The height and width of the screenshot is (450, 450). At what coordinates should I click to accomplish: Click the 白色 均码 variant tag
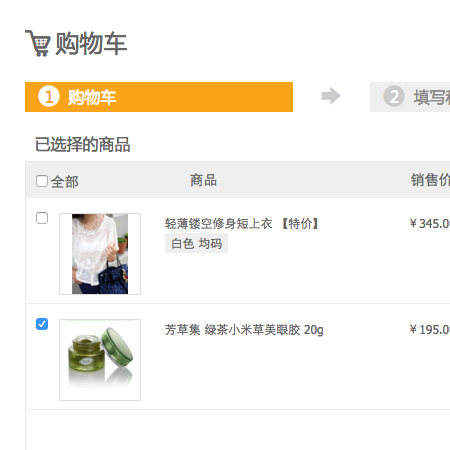(x=196, y=243)
